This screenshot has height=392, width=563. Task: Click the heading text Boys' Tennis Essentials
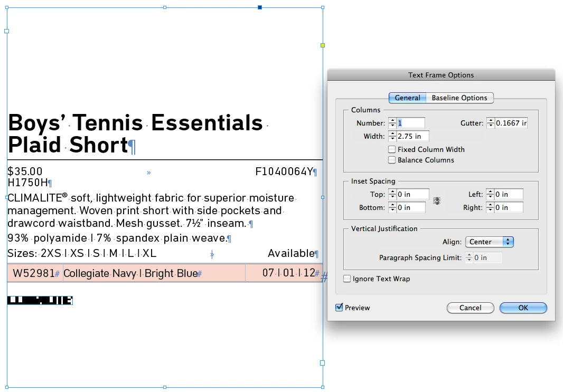click(135, 122)
